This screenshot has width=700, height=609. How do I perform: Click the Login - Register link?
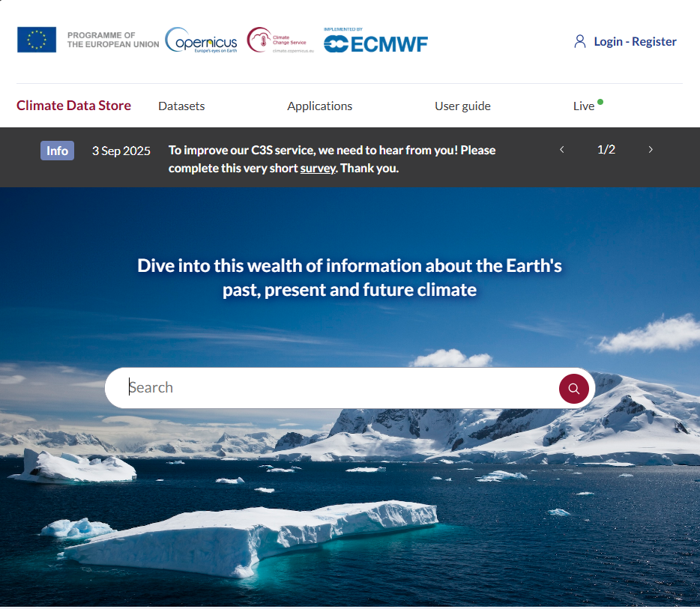[x=635, y=42]
